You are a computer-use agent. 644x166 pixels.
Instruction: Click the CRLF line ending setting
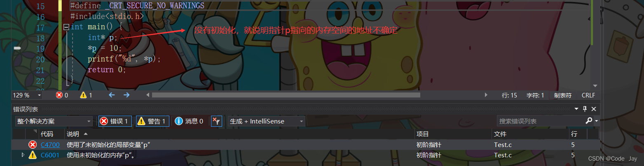coord(588,95)
